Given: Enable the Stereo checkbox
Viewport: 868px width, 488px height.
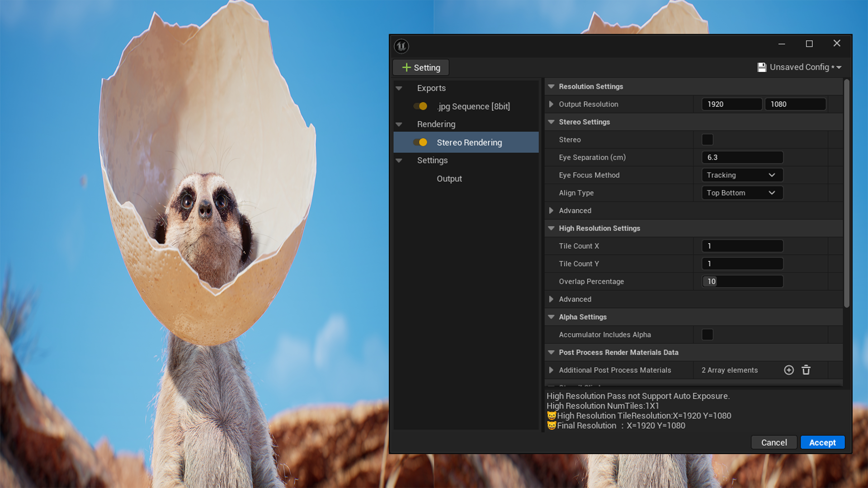Looking at the screenshot, I should pos(708,140).
